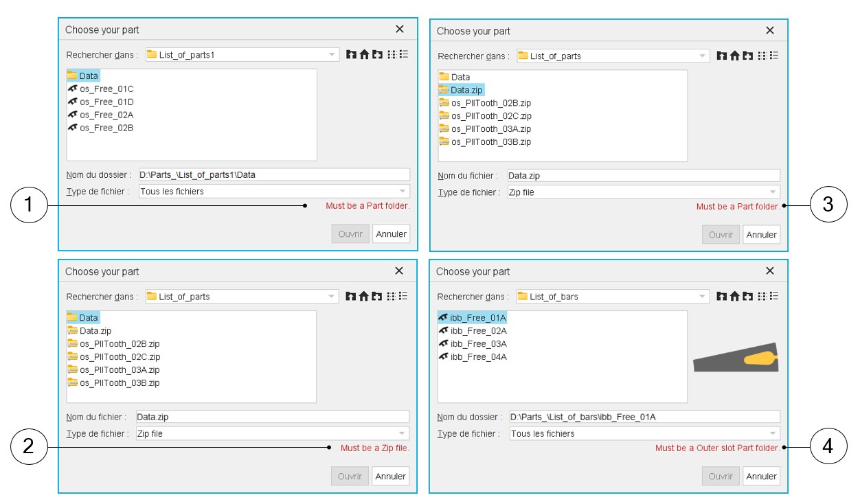Create new folder in List_of_parts1 dialog
The height and width of the screenshot is (504, 860).
click(x=377, y=54)
